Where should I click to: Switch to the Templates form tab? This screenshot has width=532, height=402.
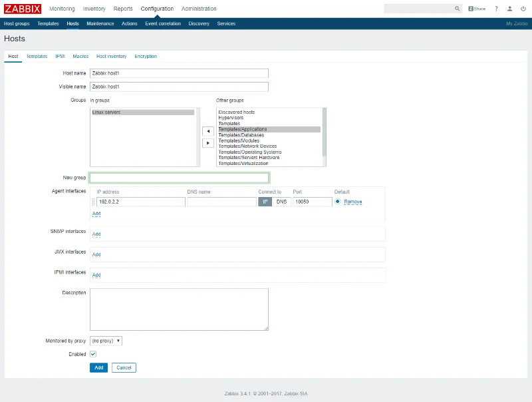[37, 57]
